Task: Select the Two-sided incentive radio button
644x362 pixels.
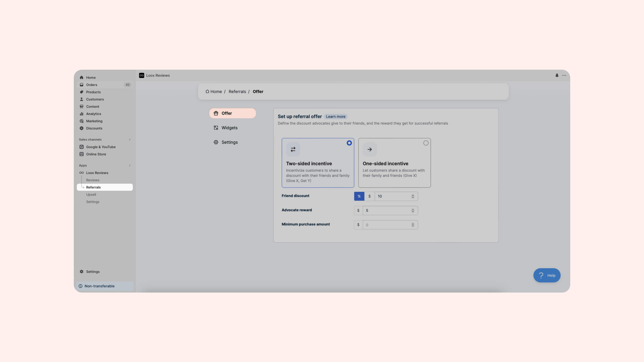Action: [x=349, y=143]
